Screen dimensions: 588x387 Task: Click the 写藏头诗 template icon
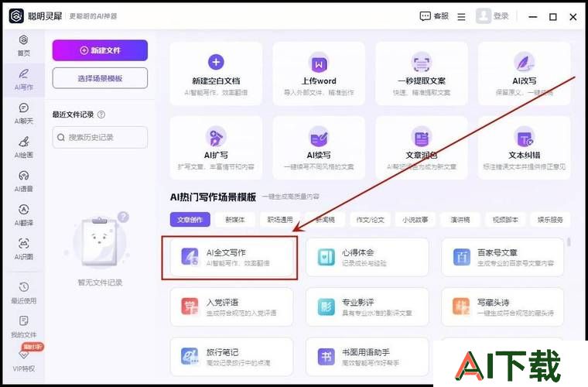[x=462, y=307]
